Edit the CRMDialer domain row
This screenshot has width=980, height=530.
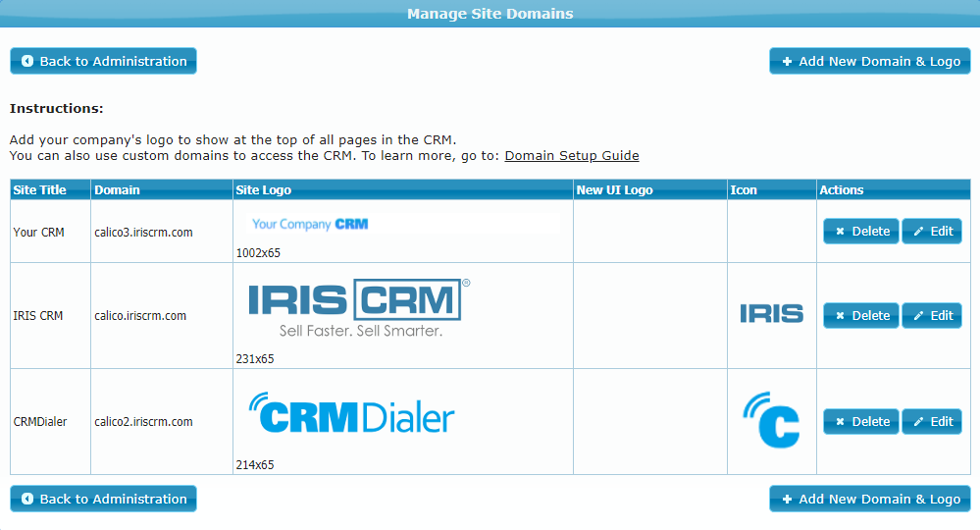932,422
